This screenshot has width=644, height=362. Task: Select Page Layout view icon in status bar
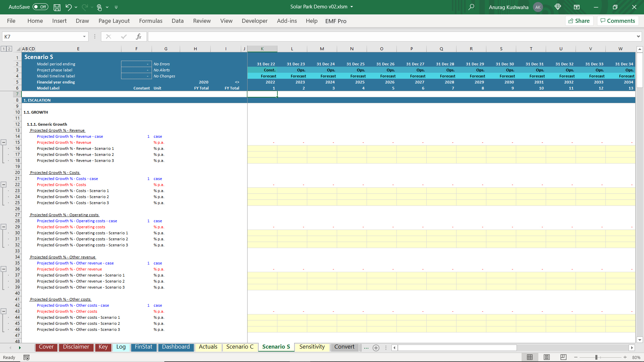point(547,357)
